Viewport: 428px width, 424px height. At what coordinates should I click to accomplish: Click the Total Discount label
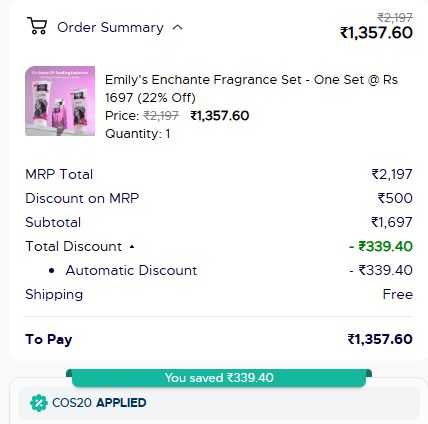tap(74, 246)
